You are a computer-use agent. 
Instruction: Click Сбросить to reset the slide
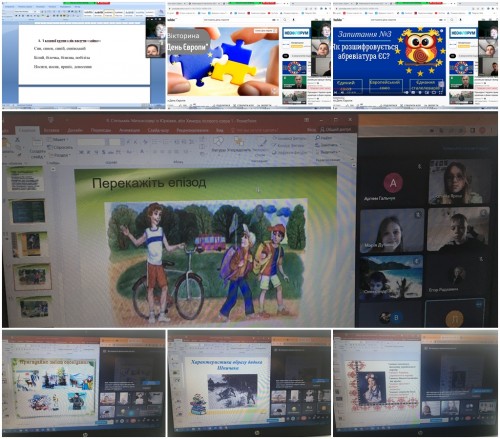(x=60, y=147)
